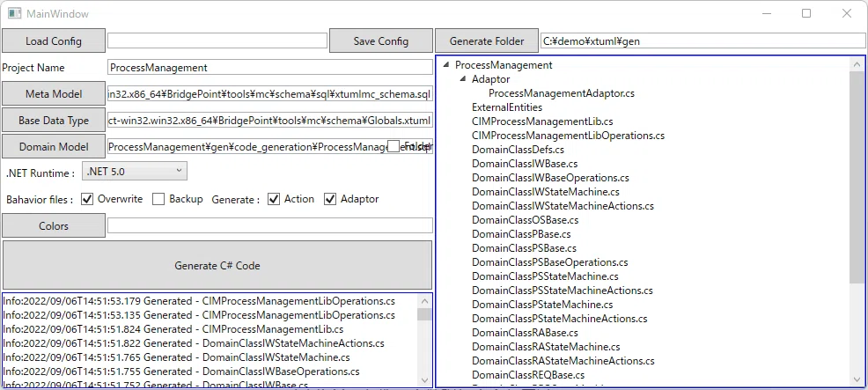
Task: Select DomainClassIWStateMachineActions.cs in tree
Action: tap(563, 206)
